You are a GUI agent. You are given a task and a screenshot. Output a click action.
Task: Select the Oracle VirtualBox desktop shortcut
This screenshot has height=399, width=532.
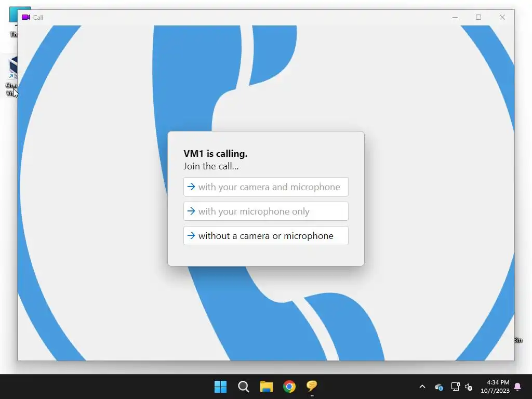(x=11, y=76)
